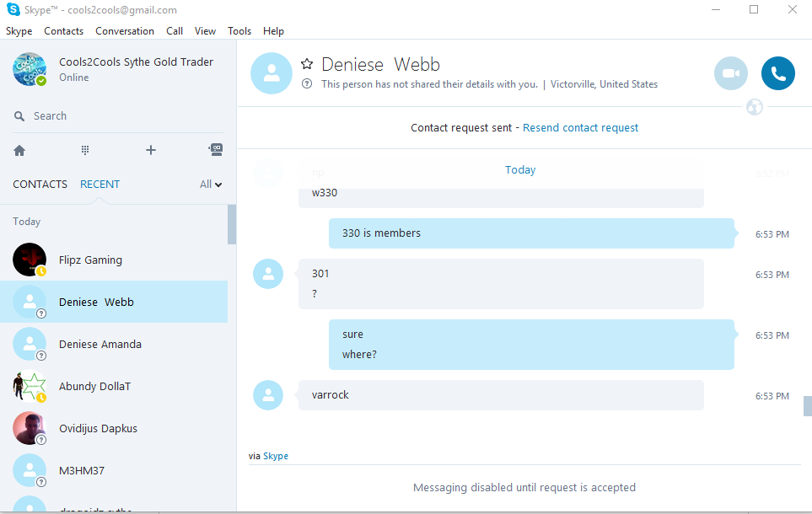Switch to the RECENT tab
Screen dimensions: 812x514
pos(100,185)
